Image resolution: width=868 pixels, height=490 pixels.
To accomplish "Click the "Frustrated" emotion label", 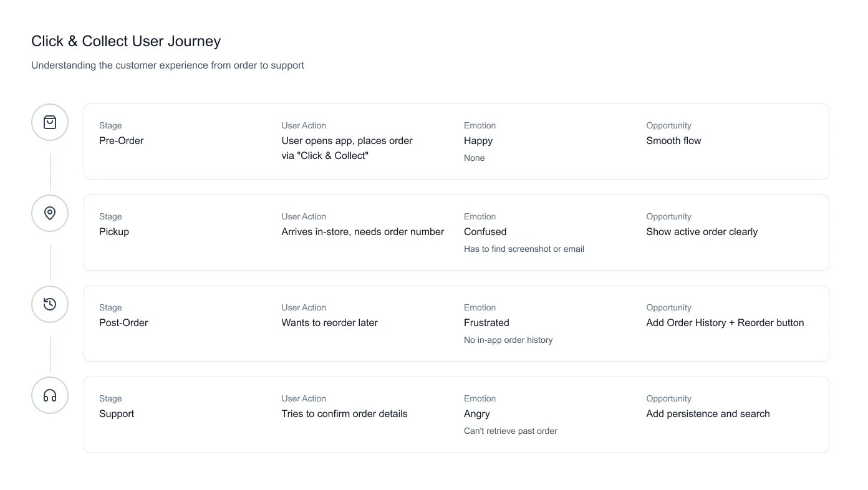I will coord(486,323).
